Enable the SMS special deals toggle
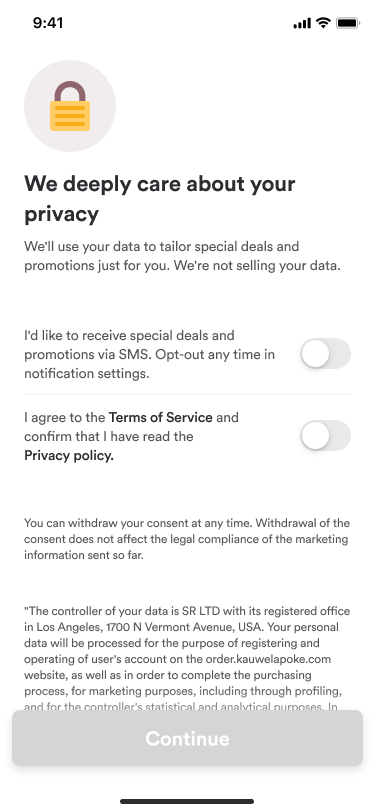 pos(326,354)
